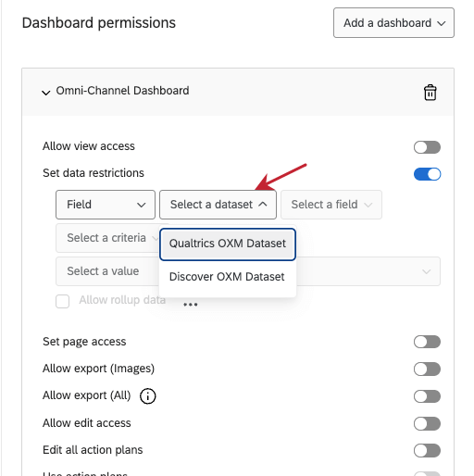The height and width of the screenshot is (476, 474).
Task: Turn on Allow export (Images)
Action: click(x=427, y=369)
